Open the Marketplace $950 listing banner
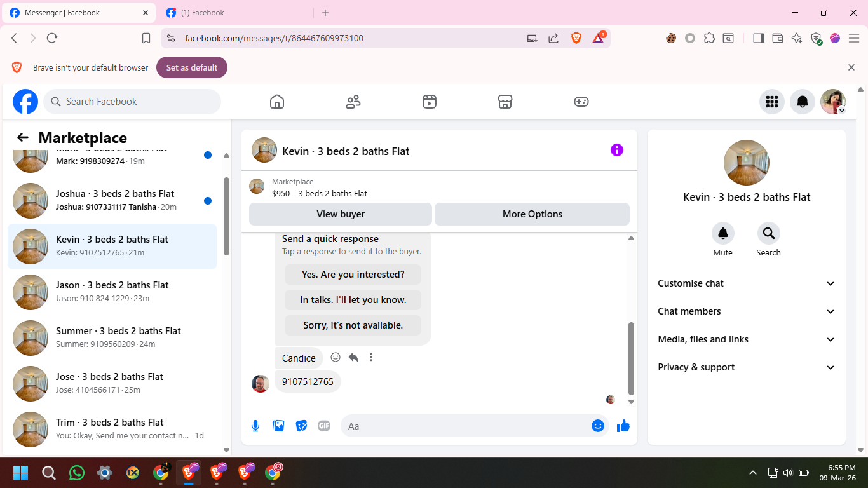 439,187
